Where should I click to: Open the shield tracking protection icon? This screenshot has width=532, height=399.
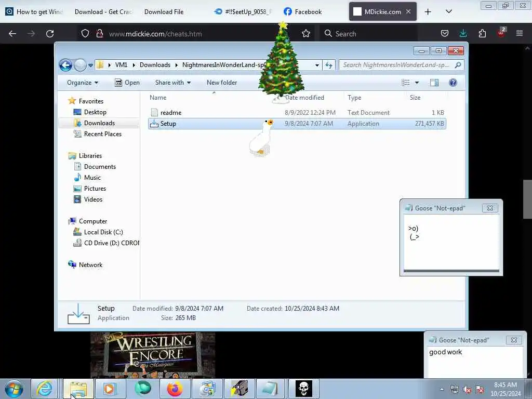pos(85,34)
